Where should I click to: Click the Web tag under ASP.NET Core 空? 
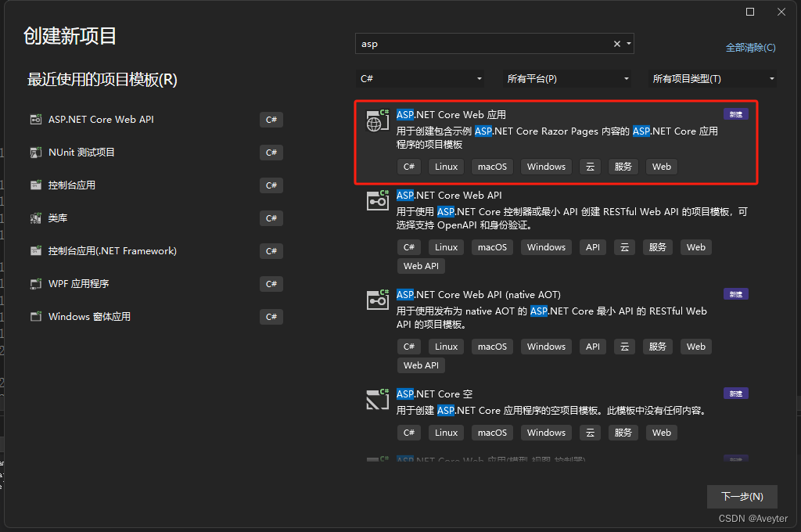pyautogui.click(x=662, y=433)
